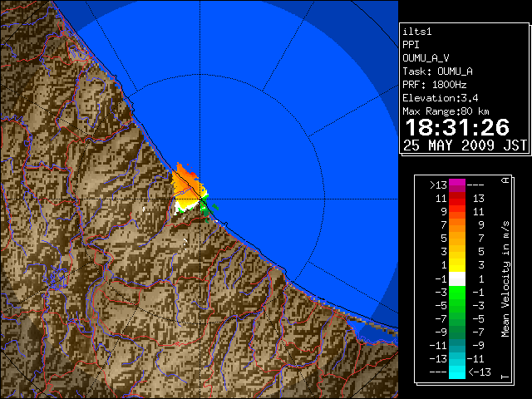Screen dimensions: 532x399
Task: Click the '>13' legend label
Action: 438,185
